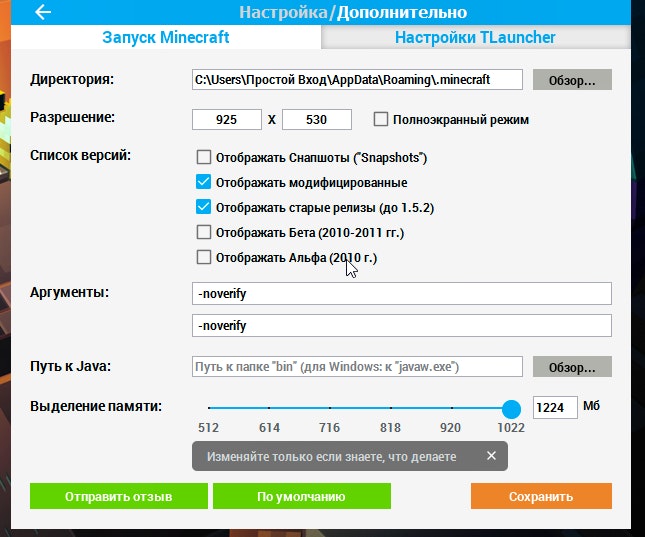Dismiss the memory warning tooltip with X
The width and height of the screenshot is (645, 537).
[x=491, y=456]
